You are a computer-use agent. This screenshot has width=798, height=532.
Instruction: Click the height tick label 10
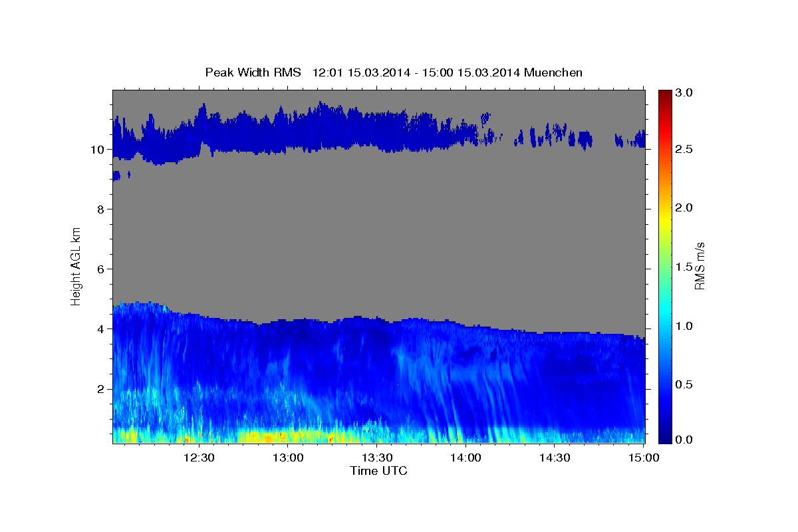pos(97,150)
